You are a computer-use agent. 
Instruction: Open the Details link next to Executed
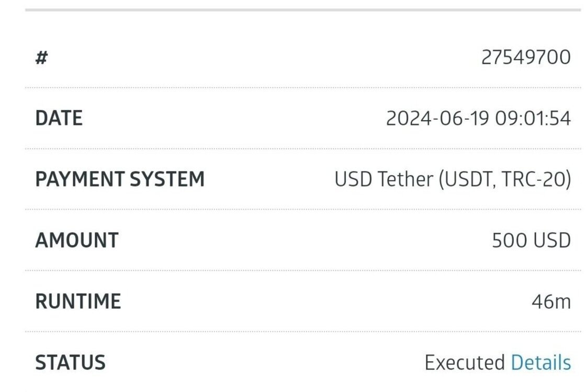click(x=541, y=363)
